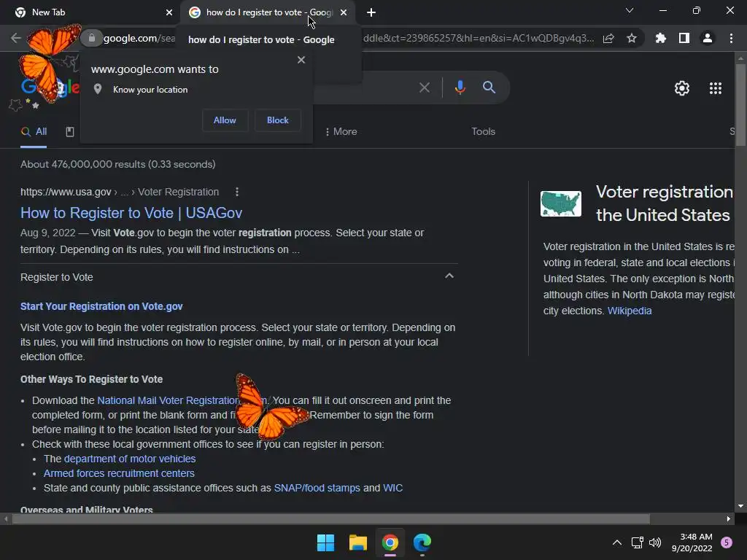Open the SNAP/food stamps link
The height and width of the screenshot is (560, 747).
point(317,488)
